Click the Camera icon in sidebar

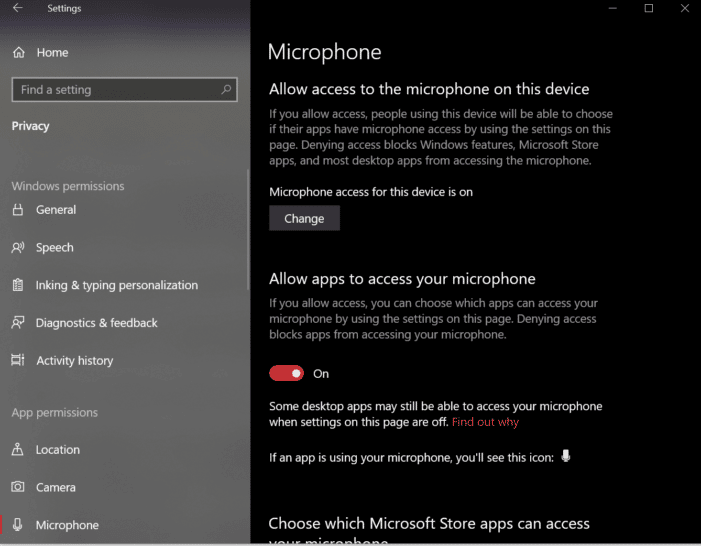point(18,487)
